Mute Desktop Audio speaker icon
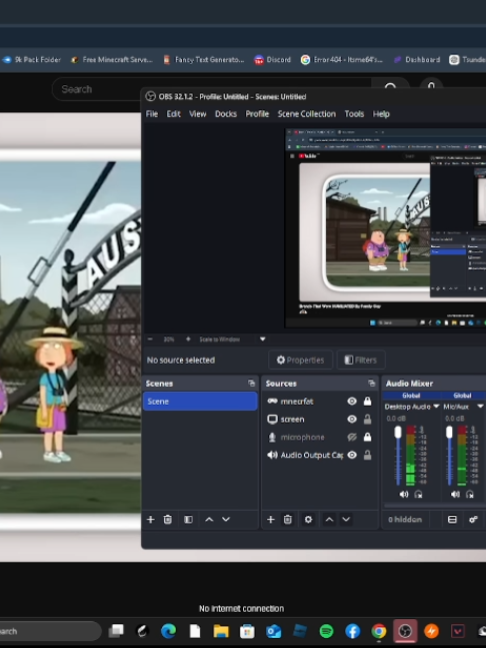Screen dimensions: 486x648 pos(404,494)
